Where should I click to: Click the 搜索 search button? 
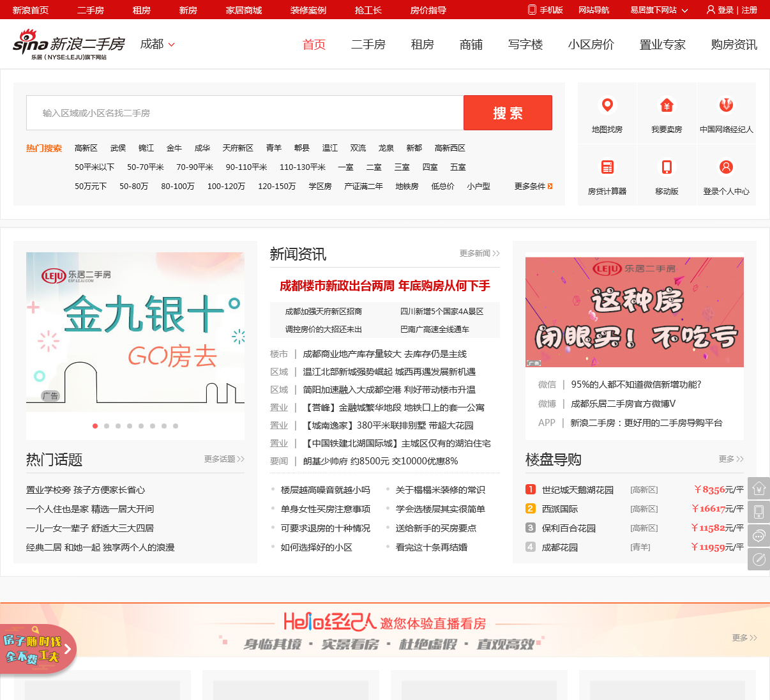(x=508, y=112)
